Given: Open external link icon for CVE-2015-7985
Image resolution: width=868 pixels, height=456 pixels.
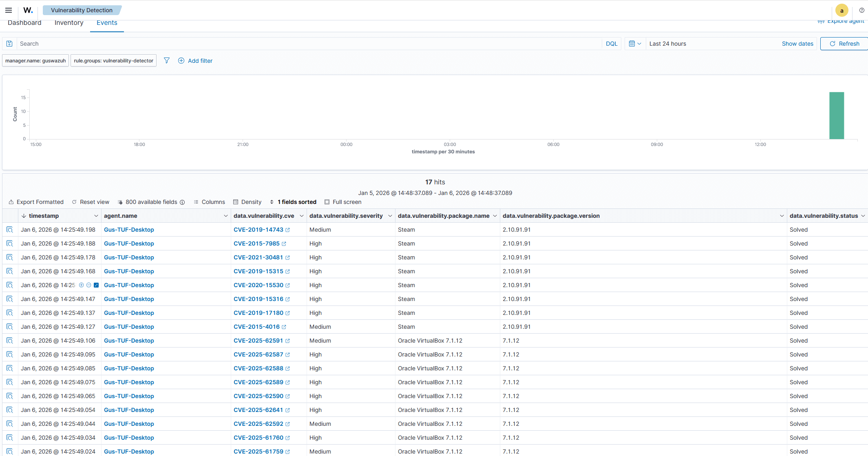Looking at the screenshot, I should (x=284, y=244).
